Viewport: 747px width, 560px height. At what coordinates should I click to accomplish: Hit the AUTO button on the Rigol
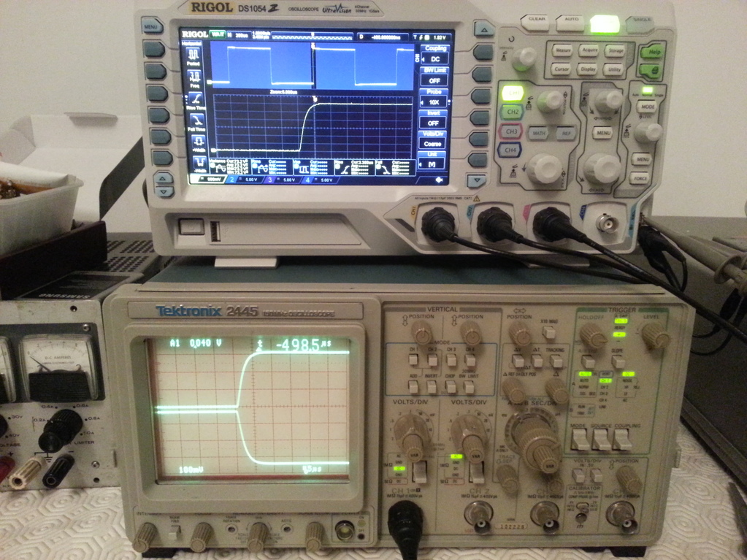coord(571,21)
